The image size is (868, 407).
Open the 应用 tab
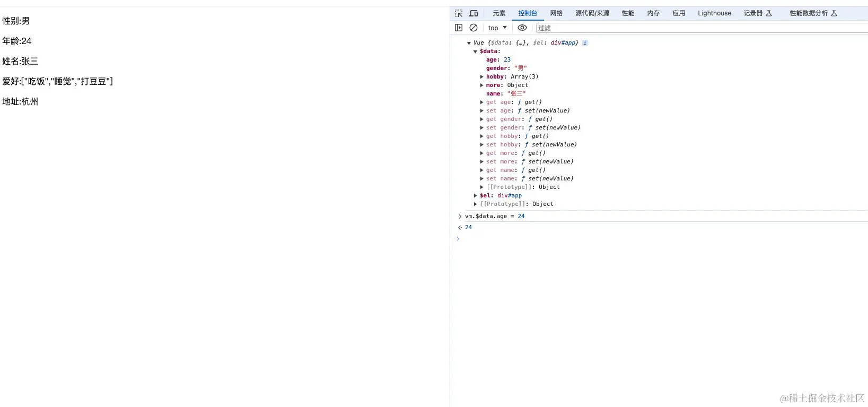(x=679, y=13)
